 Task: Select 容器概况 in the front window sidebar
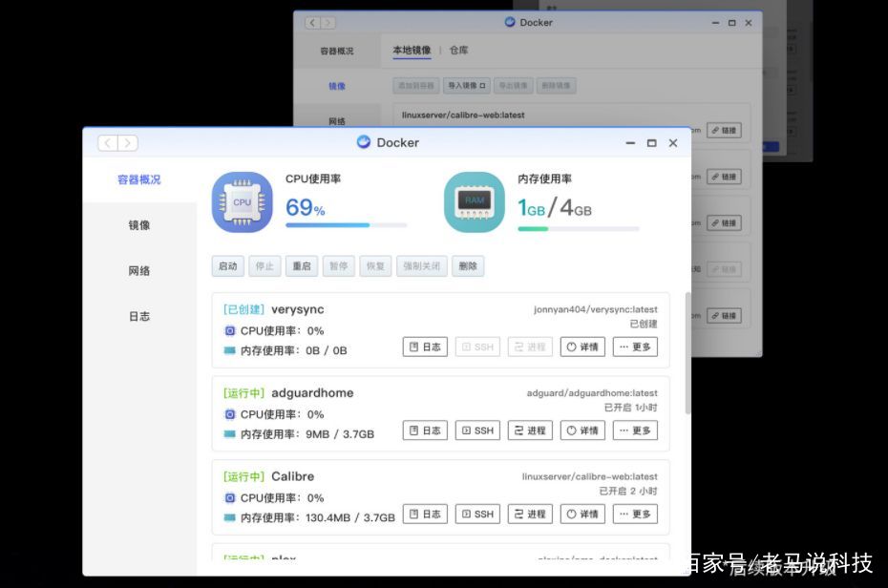tap(139, 180)
